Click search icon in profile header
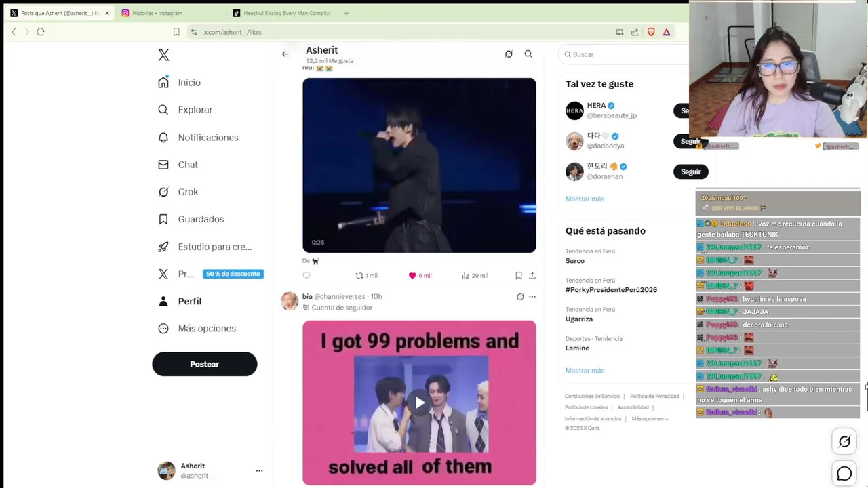 tap(528, 54)
